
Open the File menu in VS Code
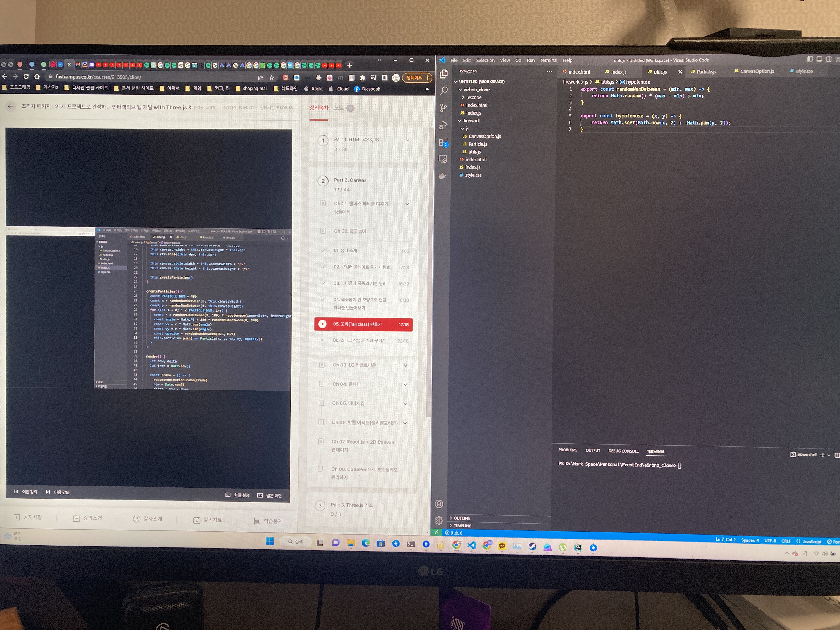[454, 60]
